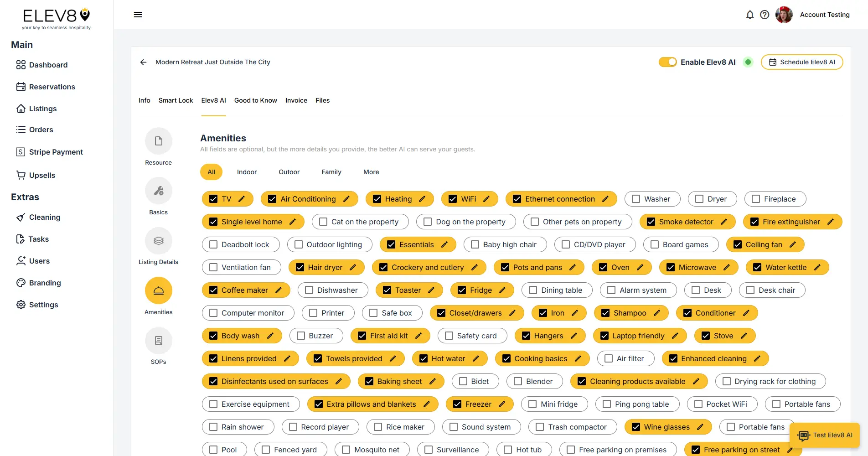Click the notification bell icon
This screenshot has width=868, height=456.
coord(749,15)
